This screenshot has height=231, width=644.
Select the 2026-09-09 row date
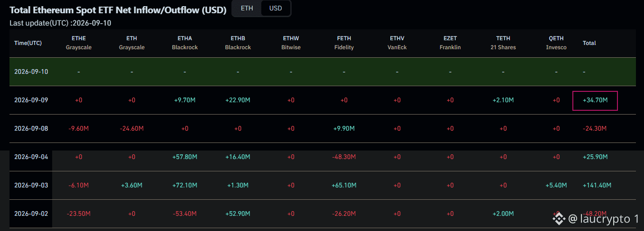[x=31, y=100]
